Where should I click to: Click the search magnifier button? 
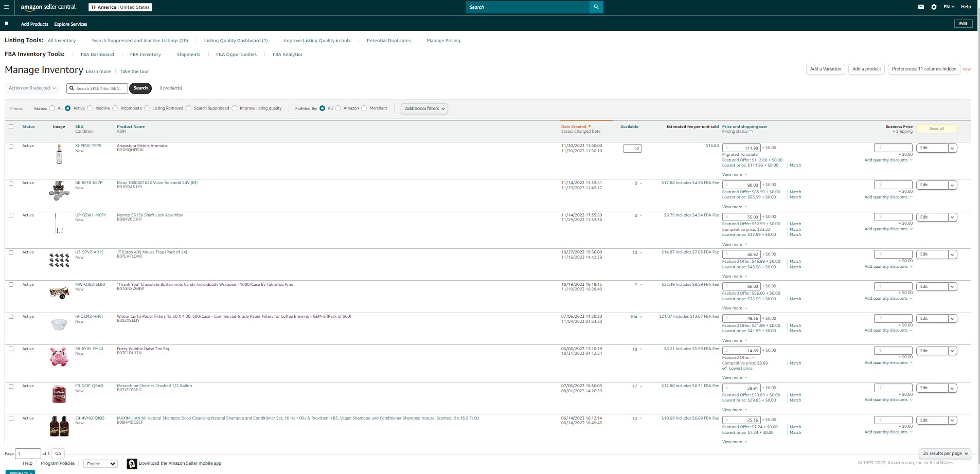point(596,7)
